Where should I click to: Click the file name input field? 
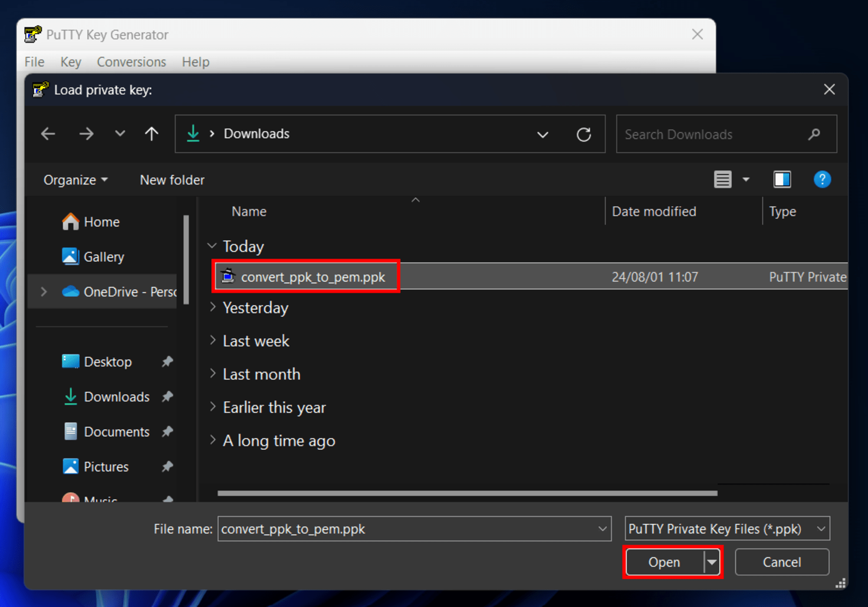click(x=408, y=529)
